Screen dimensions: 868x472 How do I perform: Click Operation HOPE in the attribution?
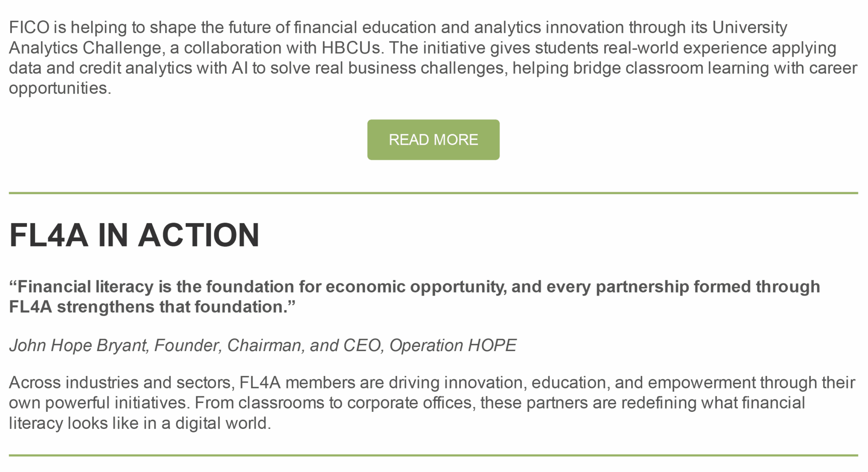(x=452, y=346)
